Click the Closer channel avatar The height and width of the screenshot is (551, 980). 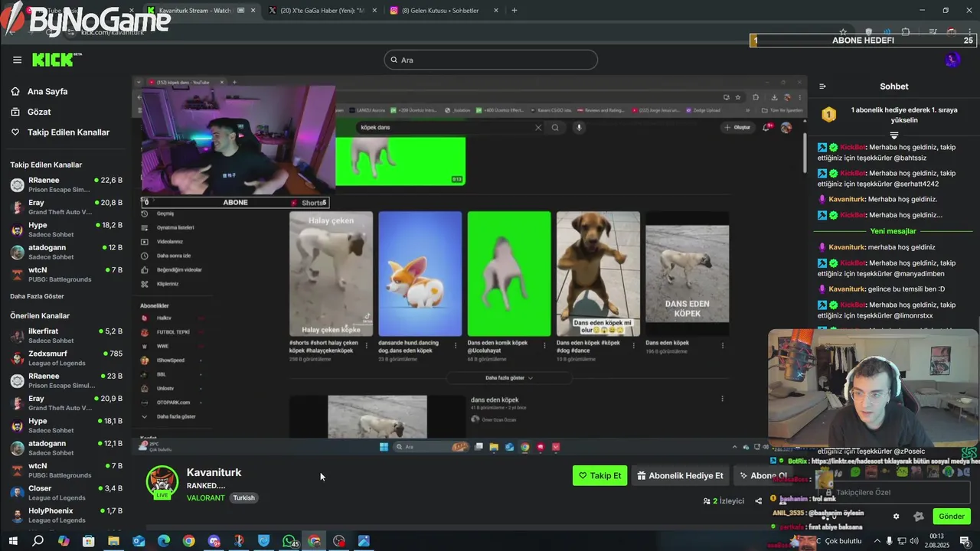pyautogui.click(x=17, y=493)
